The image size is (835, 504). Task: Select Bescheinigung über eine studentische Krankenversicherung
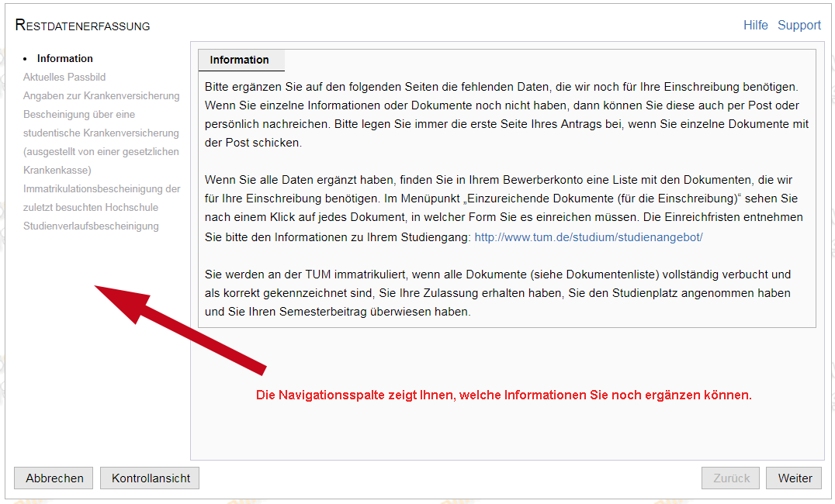[x=101, y=133]
